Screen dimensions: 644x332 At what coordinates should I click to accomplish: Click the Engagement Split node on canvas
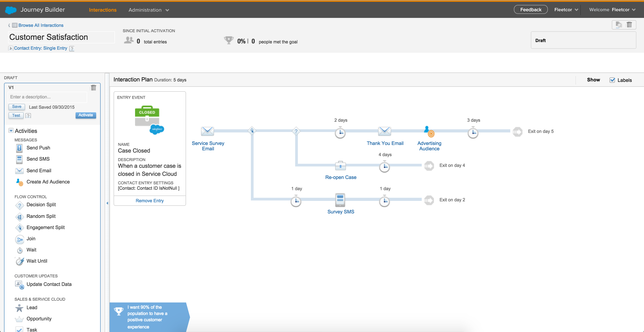click(x=252, y=131)
